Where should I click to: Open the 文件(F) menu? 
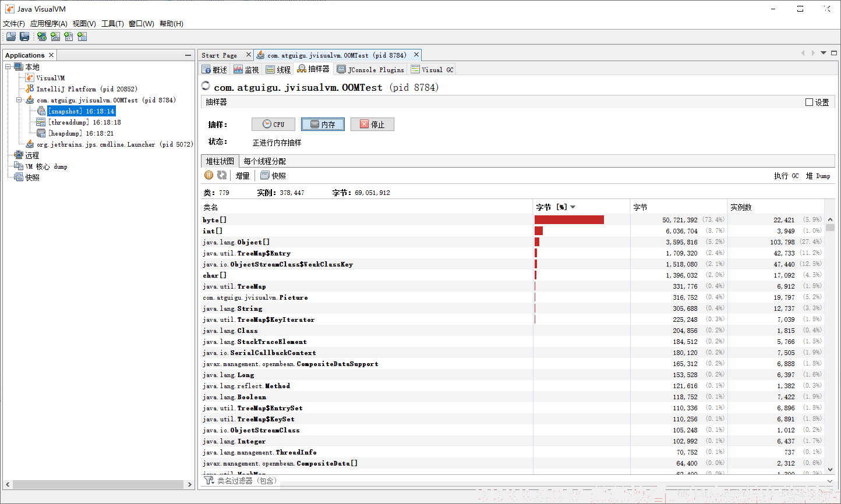coord(14,24)
